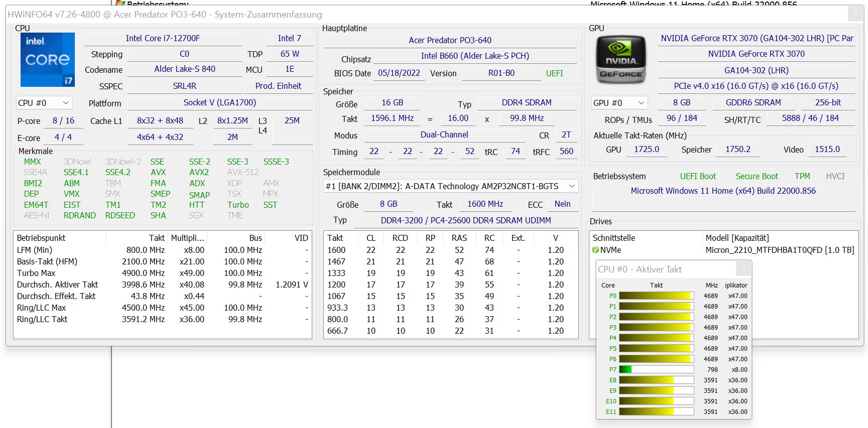This screenshot has width=868, height=428.
Task: Select the Basis-Takt (HFM) row
Action: click(163, 261)
